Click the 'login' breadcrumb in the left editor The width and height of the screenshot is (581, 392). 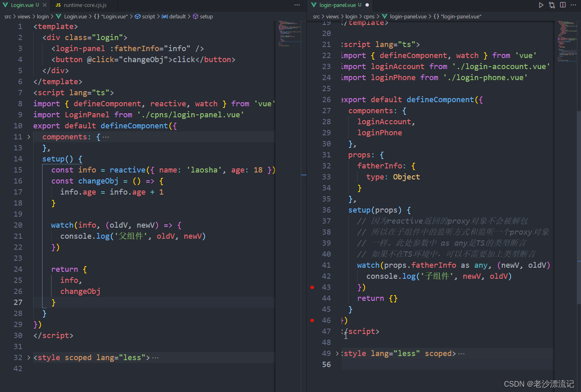pyautogui.click(x=43, y=16)
